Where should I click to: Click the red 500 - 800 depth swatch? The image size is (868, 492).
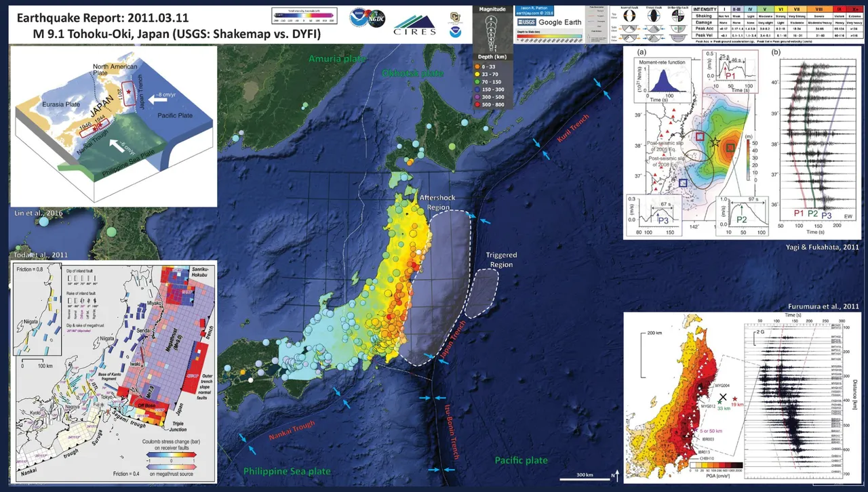477,104
